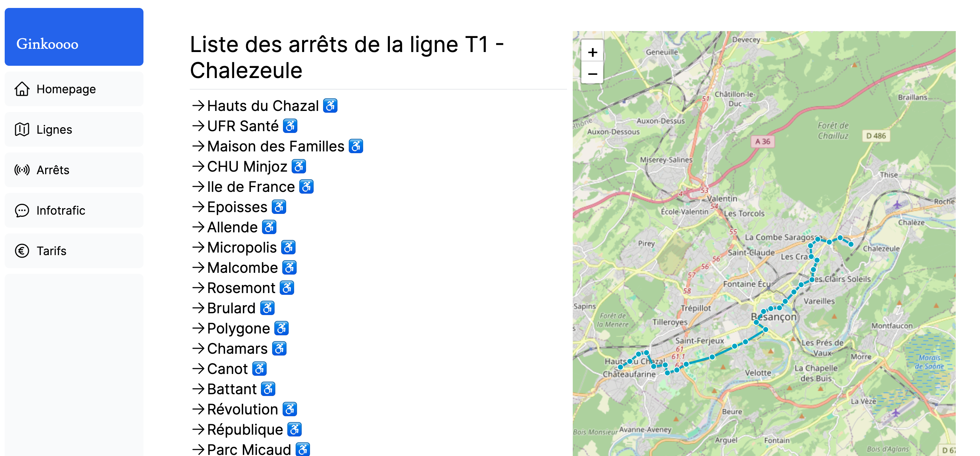The width and height of the screenshot is (980, 456).
Task: Click the speech bubble icon beside Infotrafic
Action: [22, 210]
